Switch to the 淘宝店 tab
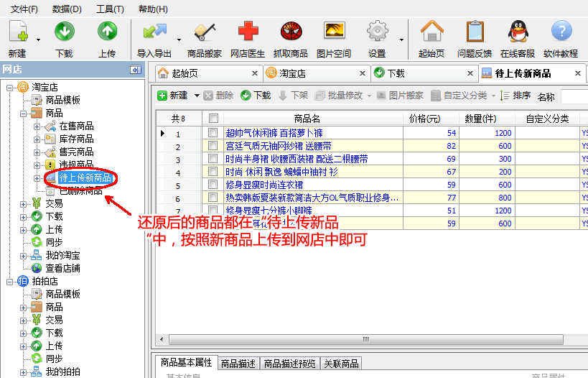Viewport: 588px width, 378px height. pyautogui.click(x=315, y=73)
